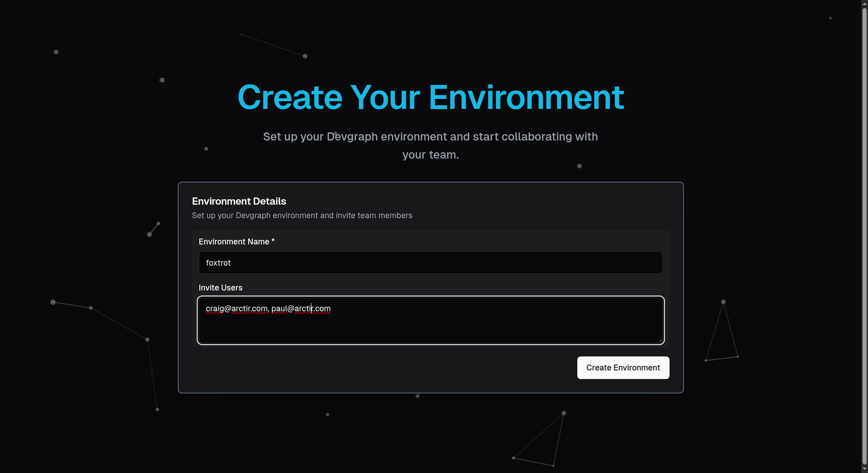Click the scrollbar down arrow
The image size is (868, 473).
[864, 469]
